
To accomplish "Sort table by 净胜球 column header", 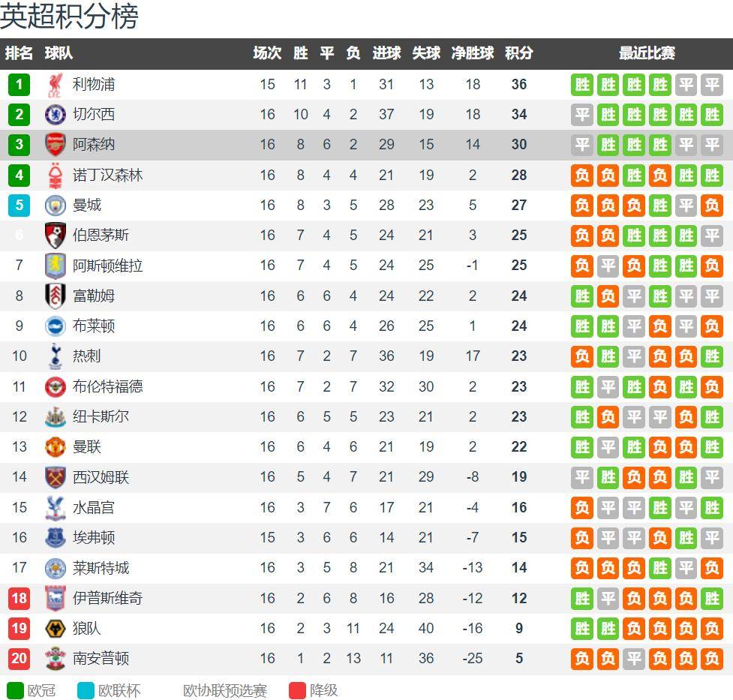I will (x=473, y=53).
